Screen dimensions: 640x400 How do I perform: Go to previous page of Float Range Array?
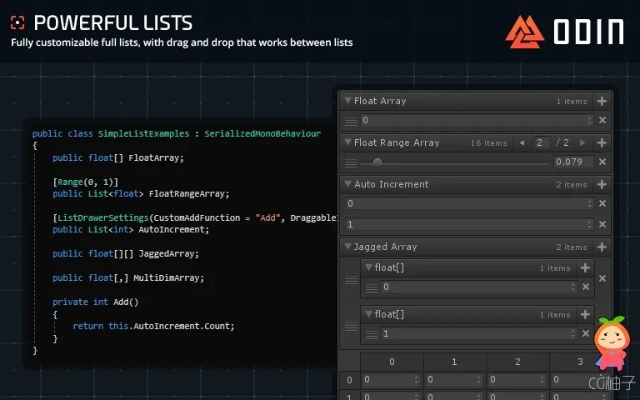[x=522, y=143]
